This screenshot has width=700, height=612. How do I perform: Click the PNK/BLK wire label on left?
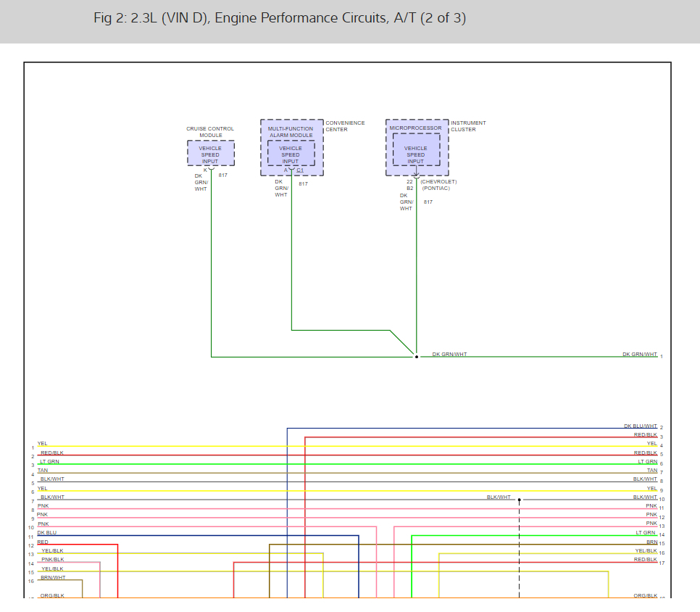click(52, 560)
